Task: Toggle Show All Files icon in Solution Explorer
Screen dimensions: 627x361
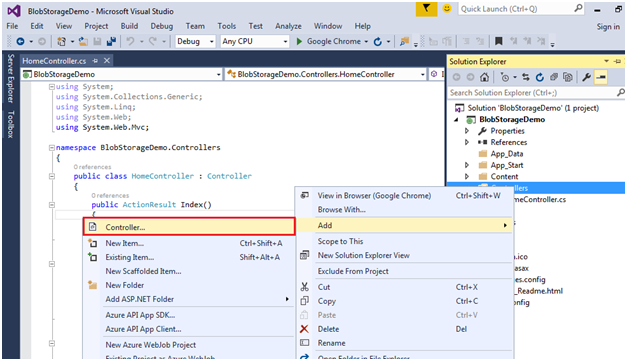Action: [567, 77]
